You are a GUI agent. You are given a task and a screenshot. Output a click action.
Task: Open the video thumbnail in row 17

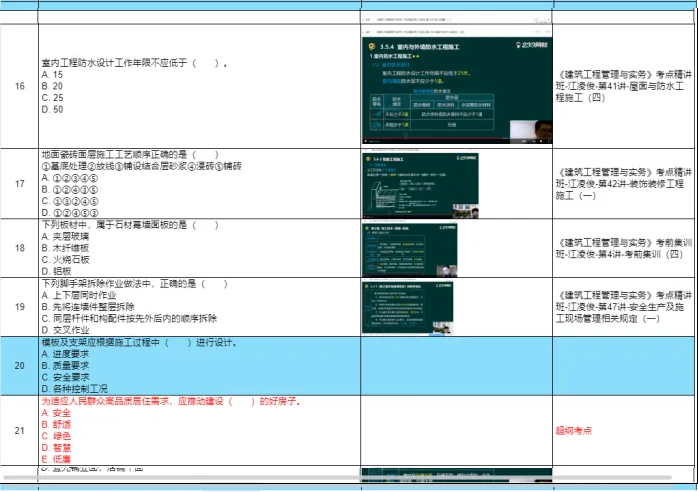(456, 184)
